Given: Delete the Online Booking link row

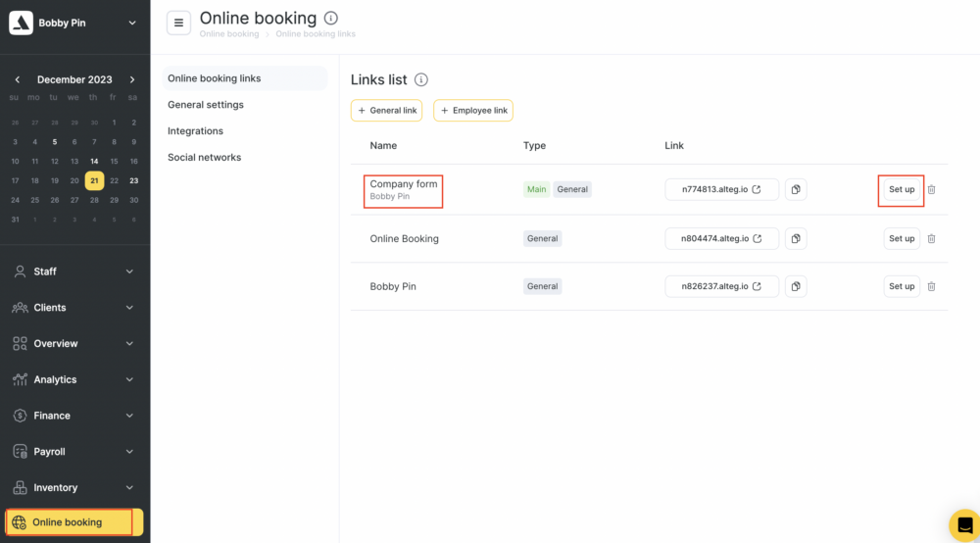Looking at the screenshot, I should point(931,238).
